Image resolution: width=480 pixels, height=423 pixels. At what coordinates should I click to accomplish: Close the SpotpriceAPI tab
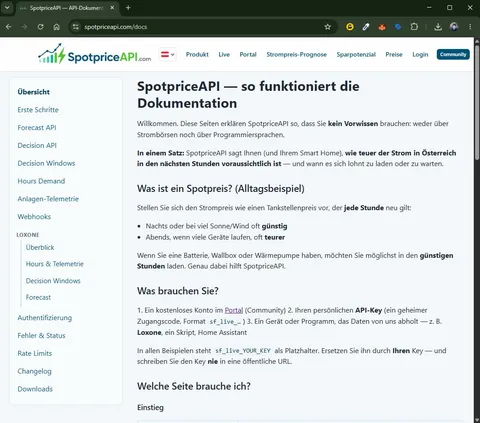pos(112,8)
